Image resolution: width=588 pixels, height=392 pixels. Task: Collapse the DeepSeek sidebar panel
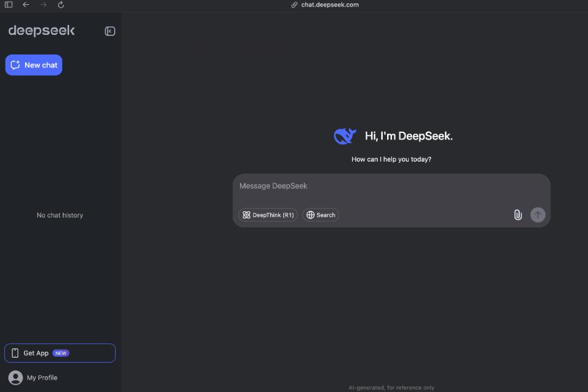point(110,31)
